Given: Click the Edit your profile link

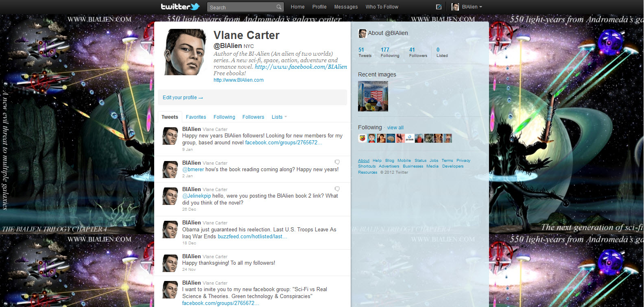Looking at the screenshot, I should pyautogui.click(x=183, y=98).
